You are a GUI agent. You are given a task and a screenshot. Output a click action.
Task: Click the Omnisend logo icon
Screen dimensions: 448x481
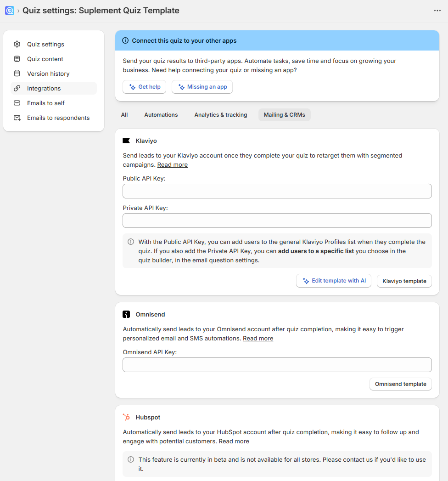[x=126, y=314]
